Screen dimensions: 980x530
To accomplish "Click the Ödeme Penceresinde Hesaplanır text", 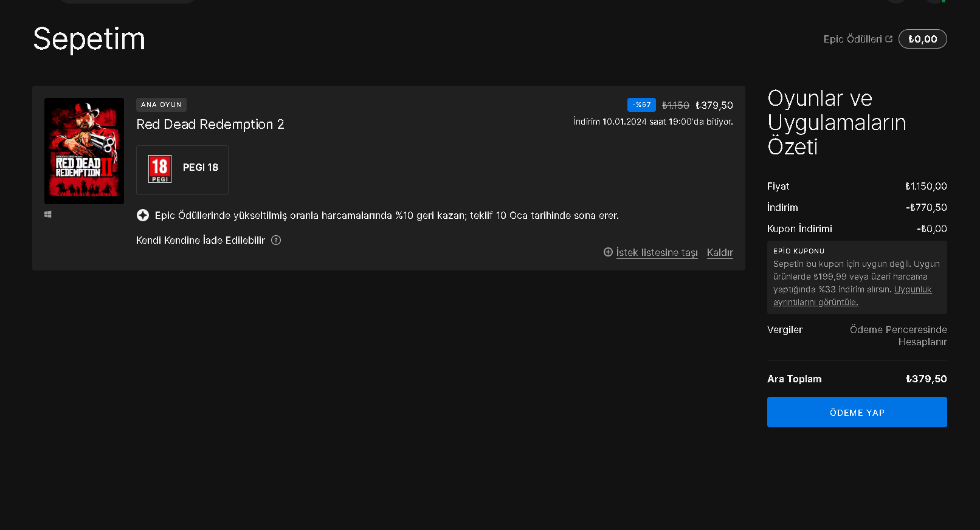I will 899,336.
